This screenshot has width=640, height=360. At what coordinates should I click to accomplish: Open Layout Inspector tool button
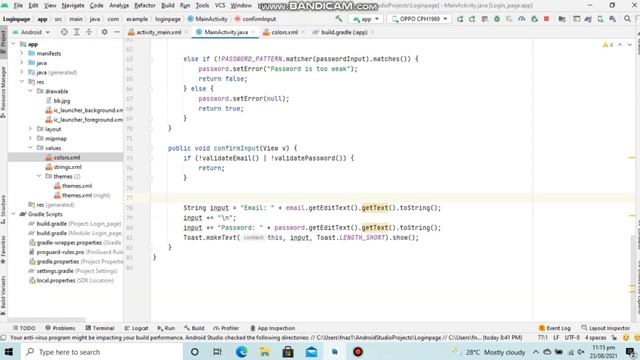pyautogui.click(x=605, y=328)
